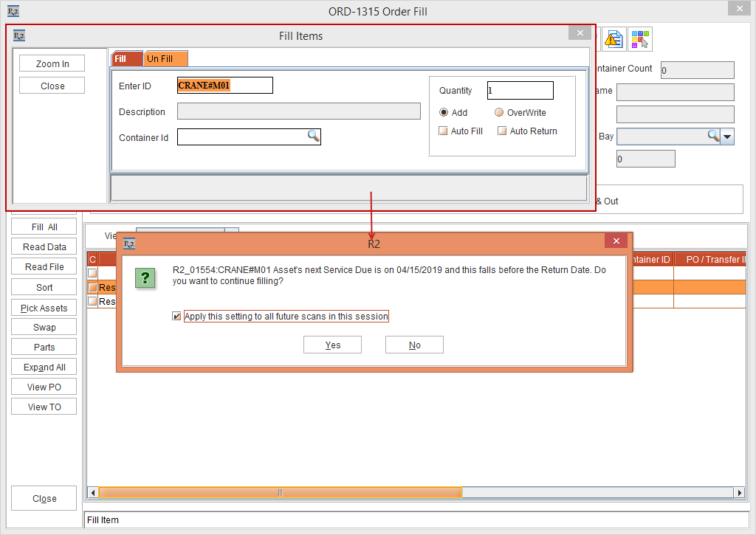
Task: Click the Parts button
Action: pos(44,347)
